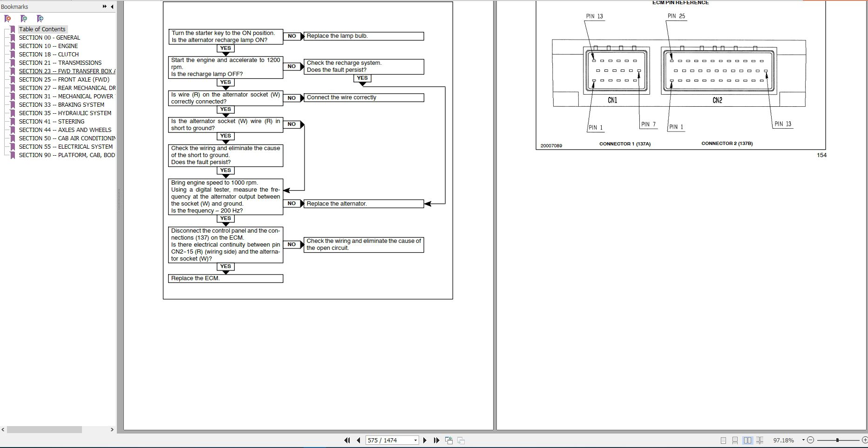This screenshot has width=868, height=448.
Task: Jump to the last page
Action: (436, 440)
